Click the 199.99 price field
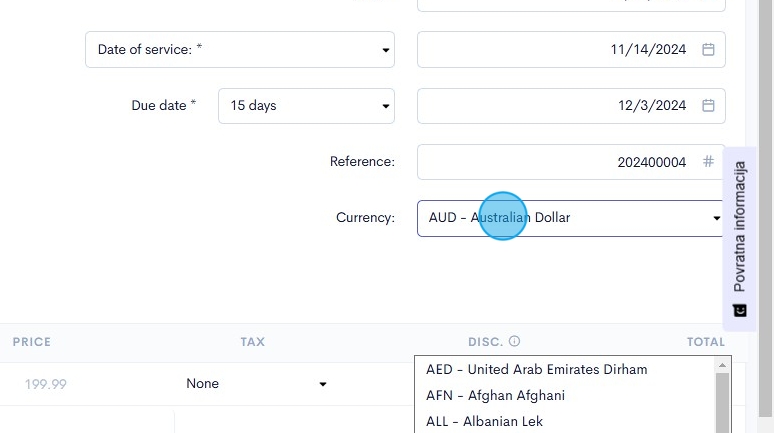 (x=40, y=384)
